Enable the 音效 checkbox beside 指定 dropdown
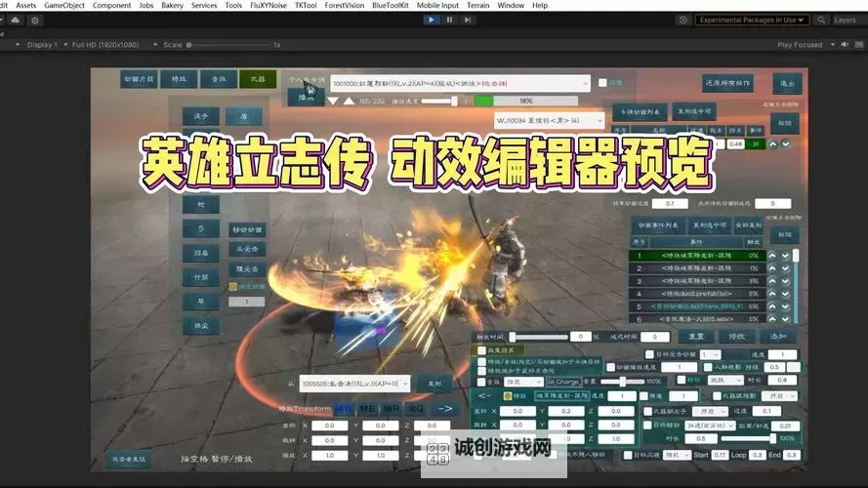 tap(481, 382)
